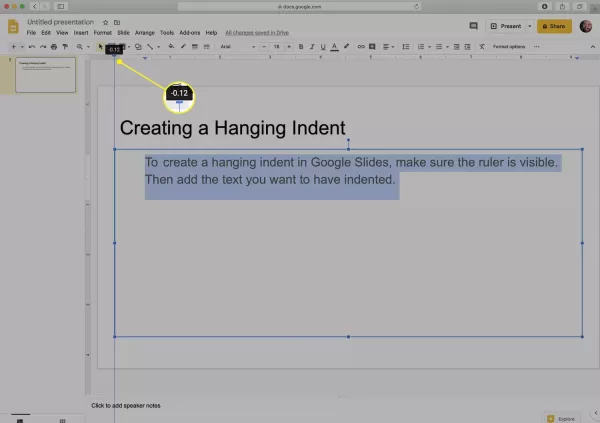600x423 pixels.
Task: Open the fill color bucket
Action: (x=171, y=47)
